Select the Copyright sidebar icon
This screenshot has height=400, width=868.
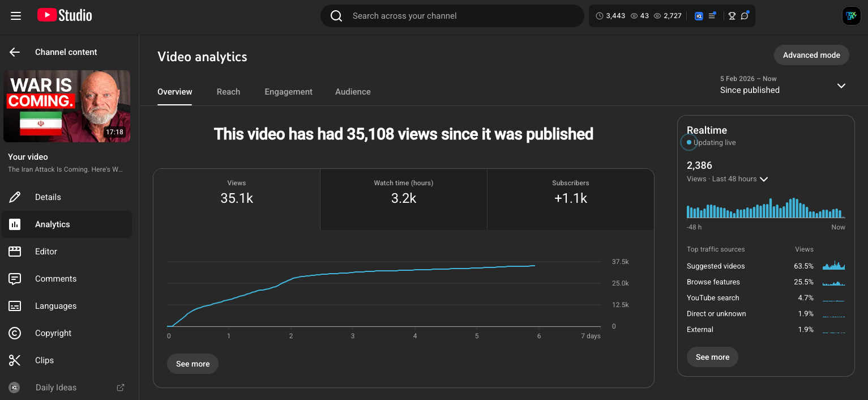pos(15,333)
